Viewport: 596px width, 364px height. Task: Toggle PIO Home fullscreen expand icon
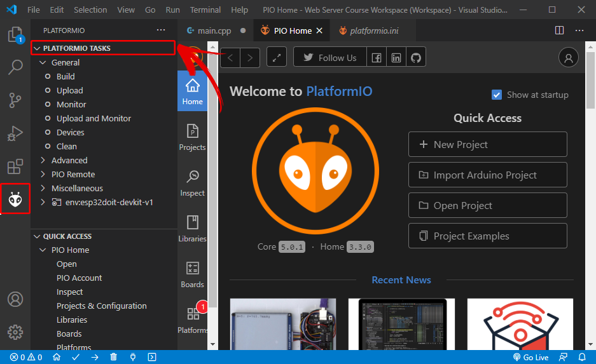point(277,57)
